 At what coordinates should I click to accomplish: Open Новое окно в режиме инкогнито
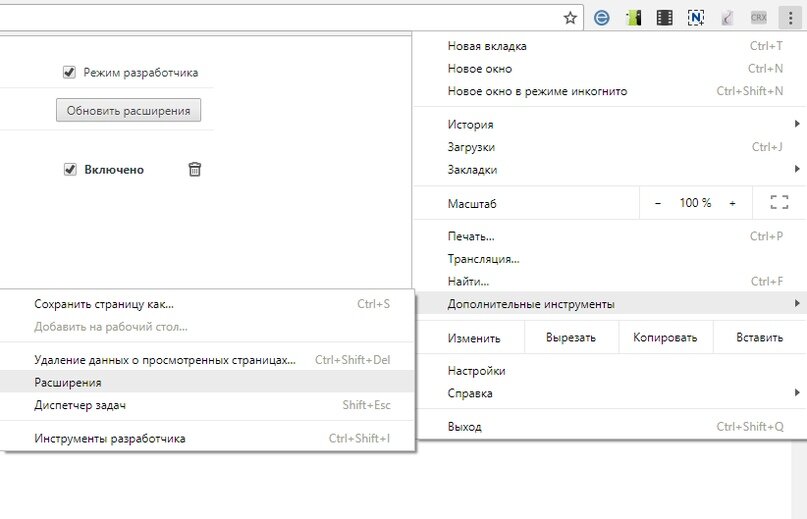click(610, 91)
